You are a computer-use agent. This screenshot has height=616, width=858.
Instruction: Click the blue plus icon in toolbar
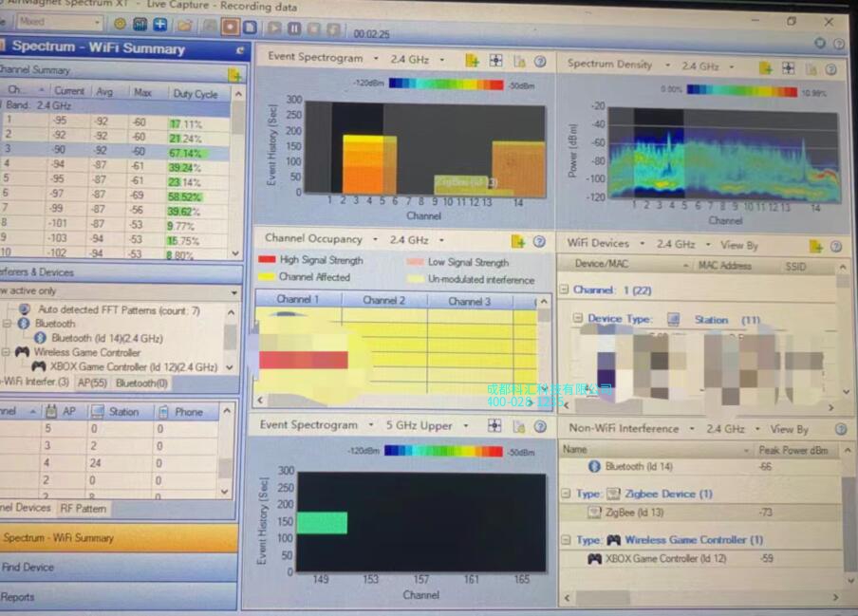pos(160,24)
